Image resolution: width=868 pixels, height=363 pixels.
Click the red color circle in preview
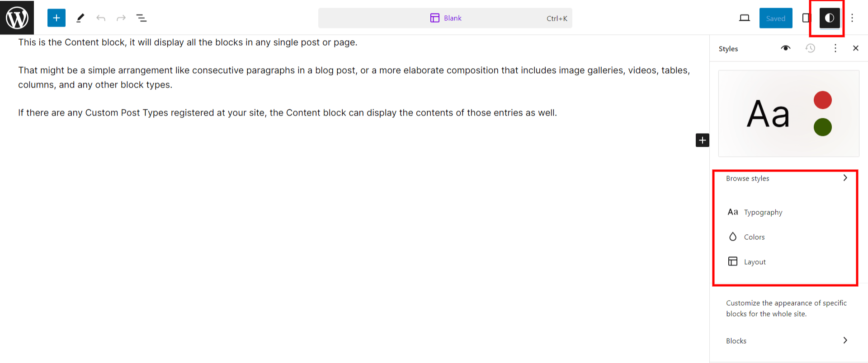point(822,100)
